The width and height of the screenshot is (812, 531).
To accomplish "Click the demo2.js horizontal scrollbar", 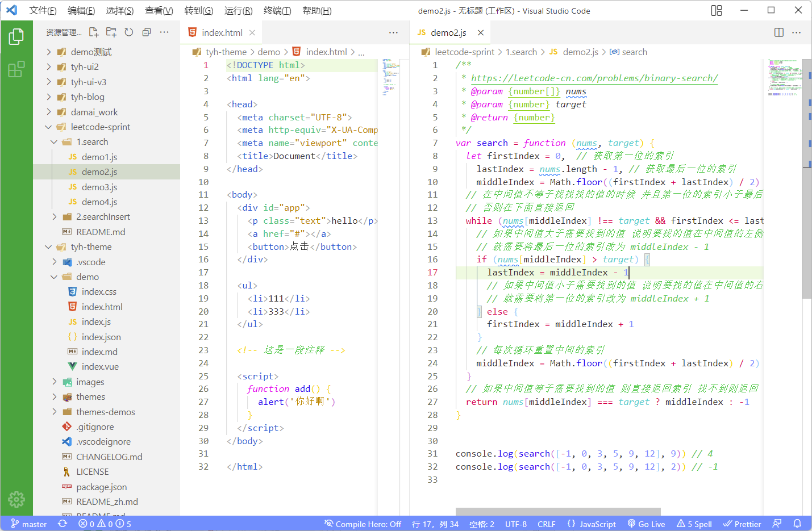I will click(558, 511).
